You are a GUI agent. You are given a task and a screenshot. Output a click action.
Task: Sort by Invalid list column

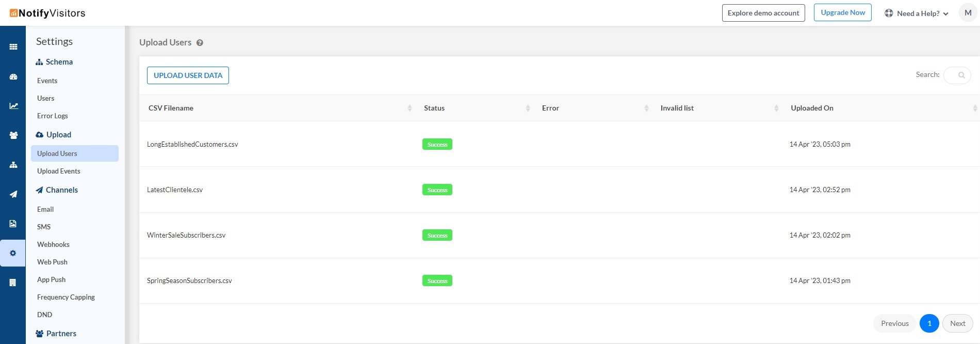pyautogui.click(x=776, y=108)
